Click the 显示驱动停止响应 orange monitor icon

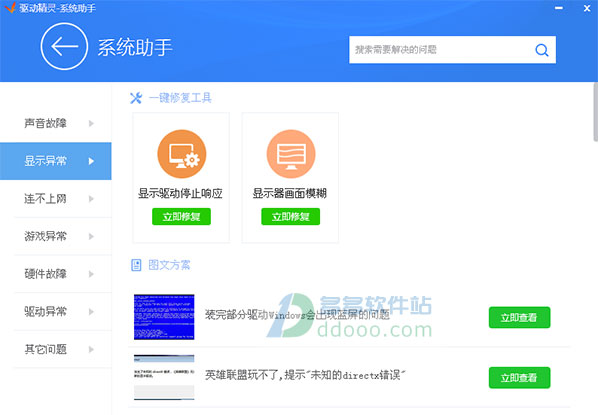coord(182,154)
